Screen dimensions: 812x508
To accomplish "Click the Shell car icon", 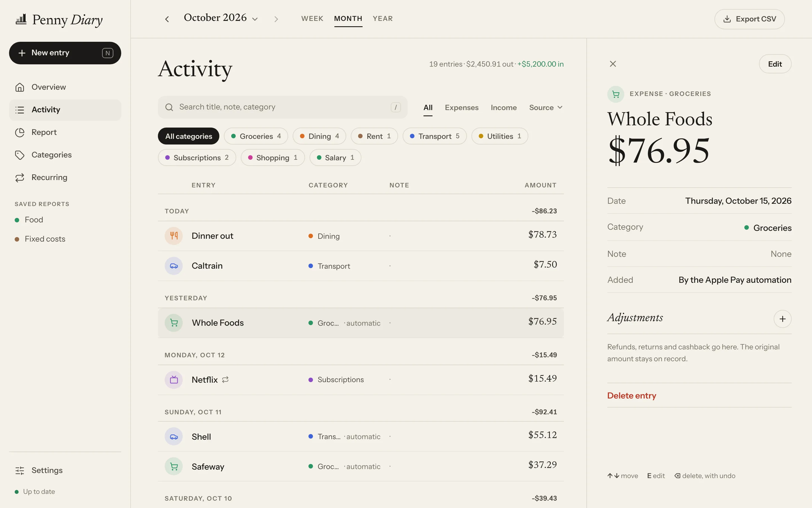I will pos(173,436).
